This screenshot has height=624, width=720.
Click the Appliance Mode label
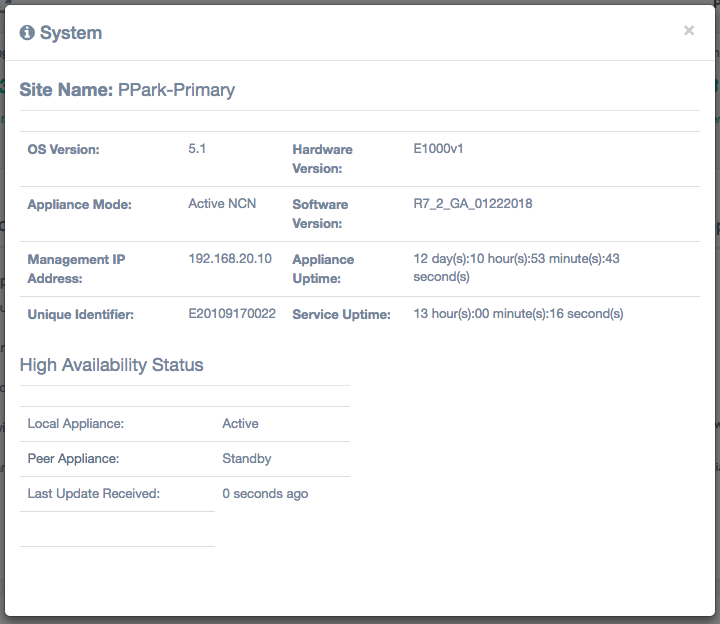pyautogui.click(x=79, y=204)
